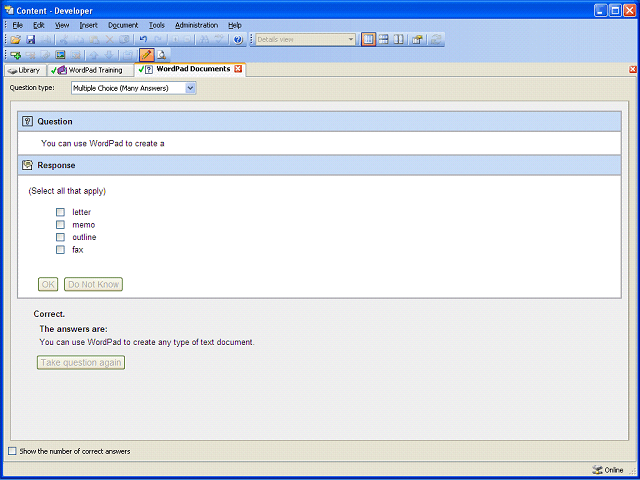Click the Undo arrow icon
This screenshot has width=640, height=480.
pos(143,40)
